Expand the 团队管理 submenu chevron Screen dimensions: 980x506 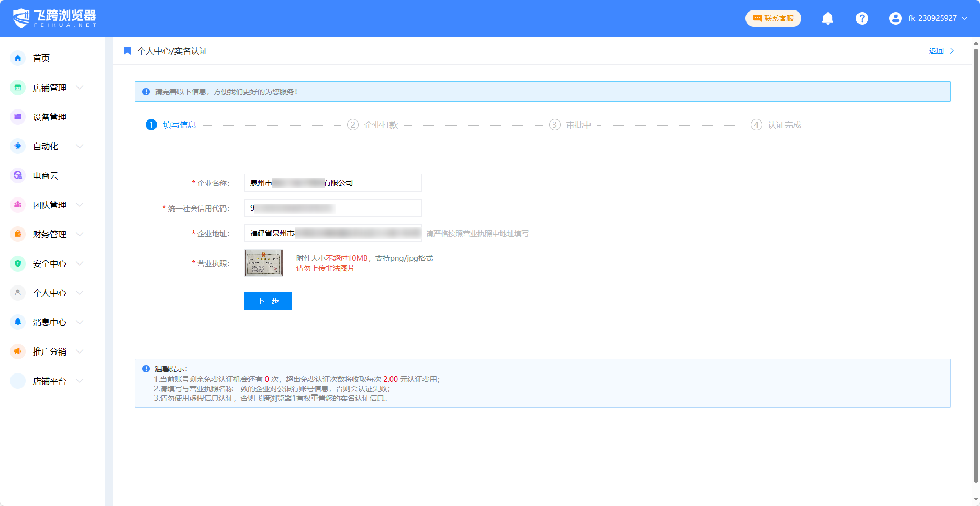pyautogui.click(x=80, y=205)
